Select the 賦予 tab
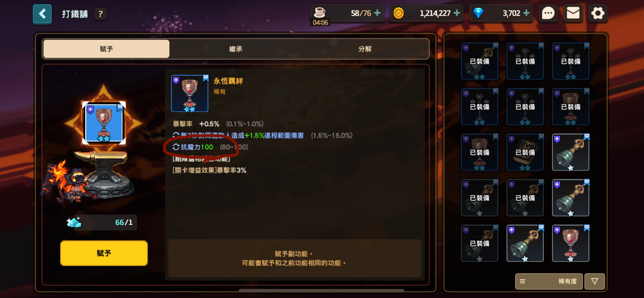Screen dimensions: 644x298 pos(106,49)
